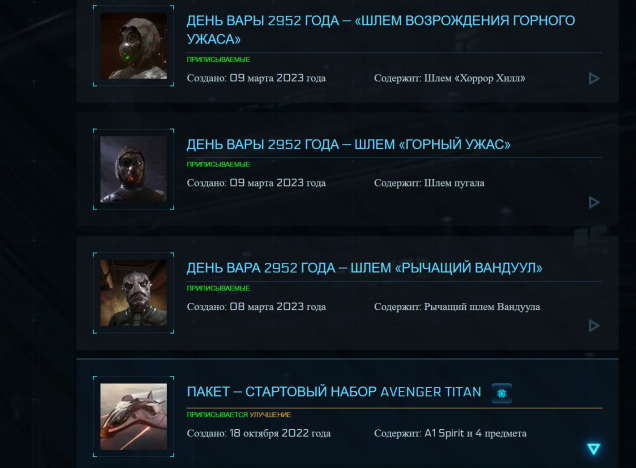Open the Рычащий Вандуул helmet thumbnail

133,293
